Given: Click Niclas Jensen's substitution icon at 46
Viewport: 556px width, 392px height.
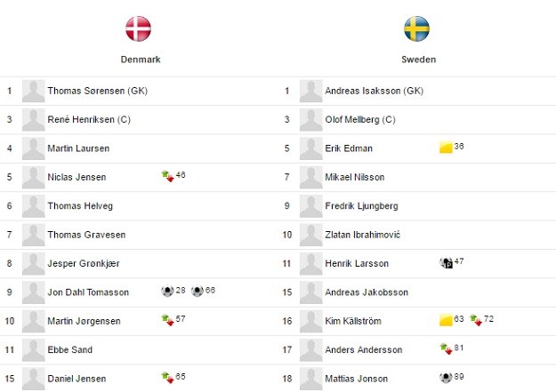Looking at the screenshot, I should click(x=168, y=176).
